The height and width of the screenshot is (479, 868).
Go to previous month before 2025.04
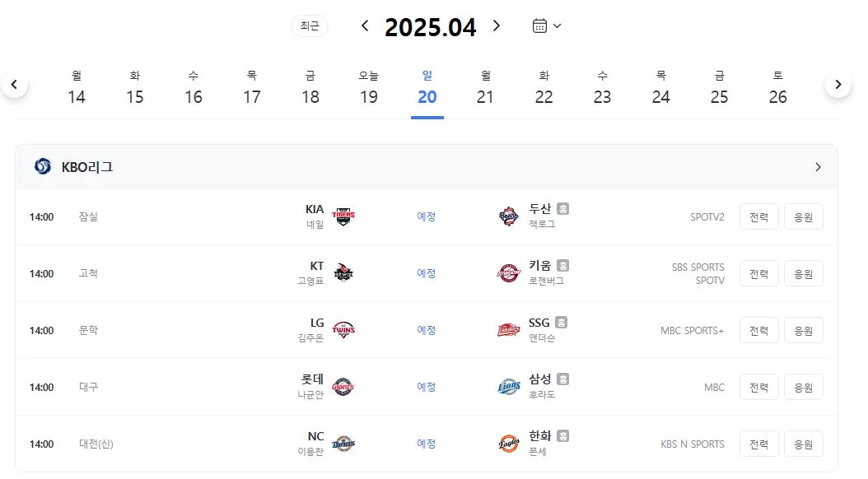[x=365, y=26]
